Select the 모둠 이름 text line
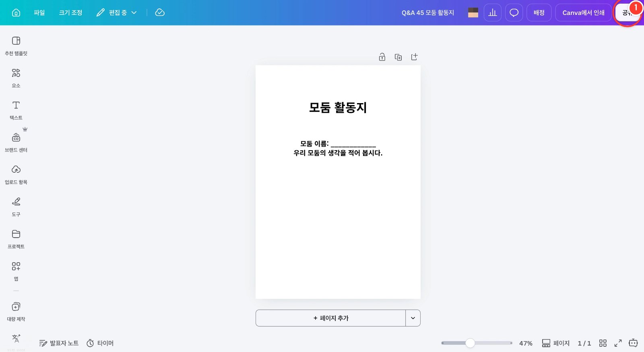The height and width of the screenshot is (352, 644). click(338, 144)
